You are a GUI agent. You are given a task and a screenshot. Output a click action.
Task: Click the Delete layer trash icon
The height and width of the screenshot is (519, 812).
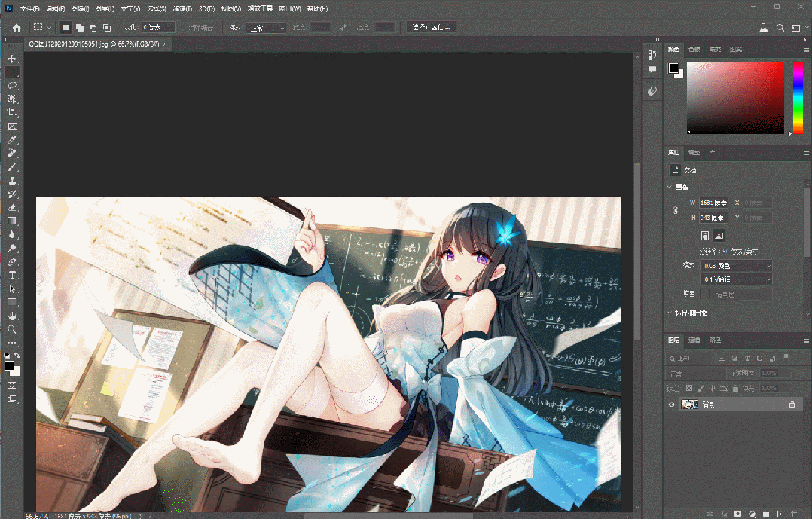(795, 514)
